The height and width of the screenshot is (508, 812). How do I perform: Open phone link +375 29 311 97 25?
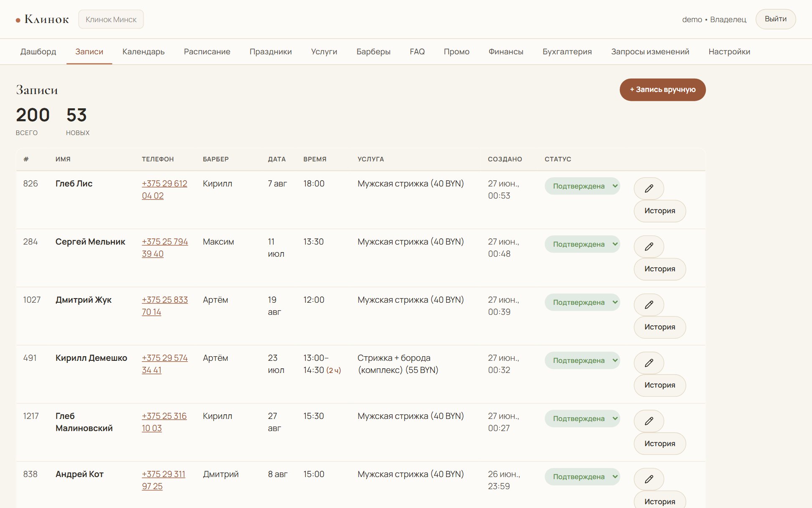163,480
